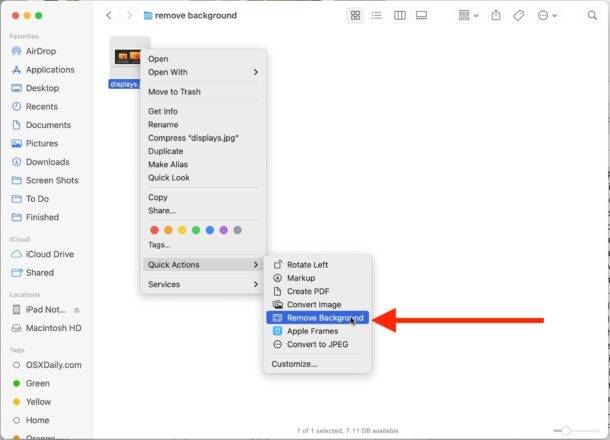Open Downloads in the sidebar
Image resolution: width=610 pixels, height=440 pixels.
tap(47, 162)
